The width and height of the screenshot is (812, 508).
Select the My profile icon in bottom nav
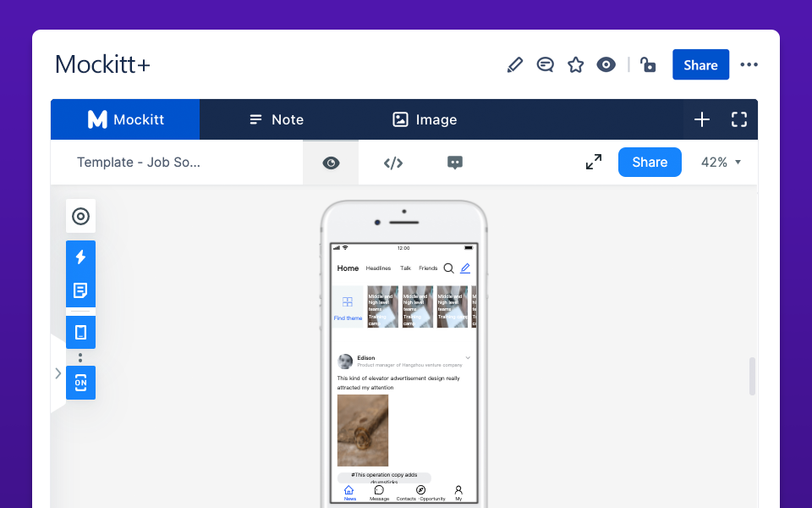[x=458, y=490]
